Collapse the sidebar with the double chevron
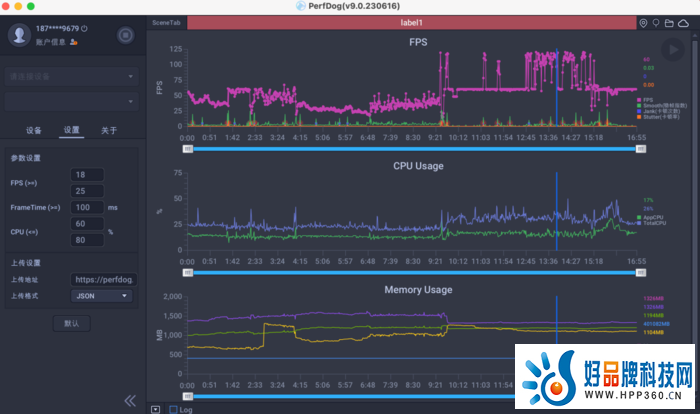 click(130, 401)
